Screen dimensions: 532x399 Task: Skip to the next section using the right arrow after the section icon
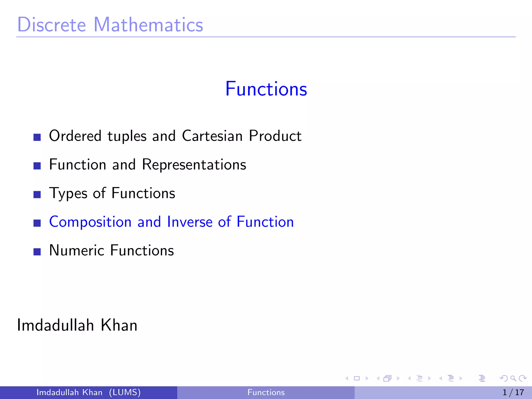(x=461, y=378)
